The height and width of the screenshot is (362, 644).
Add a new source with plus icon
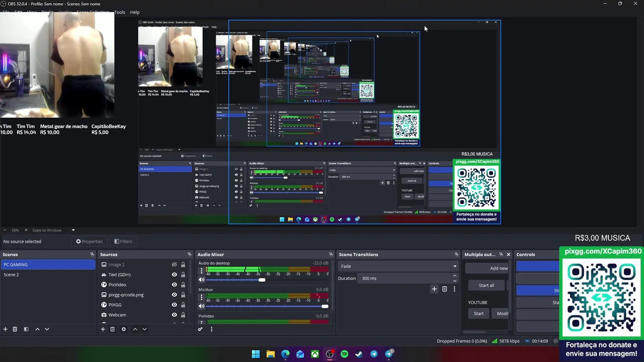(103, 329)
